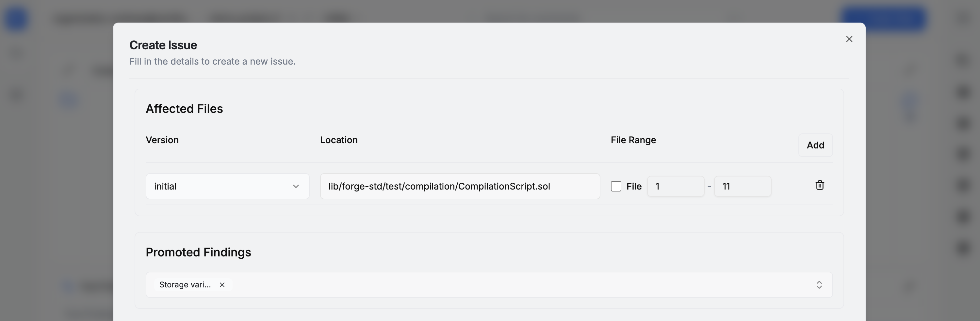
Task: Focus the Location path input field
Action: tap(460, 187)
